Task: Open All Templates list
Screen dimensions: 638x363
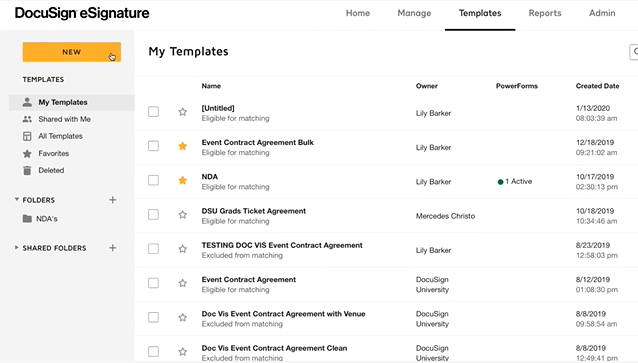Action: point(60,136)
